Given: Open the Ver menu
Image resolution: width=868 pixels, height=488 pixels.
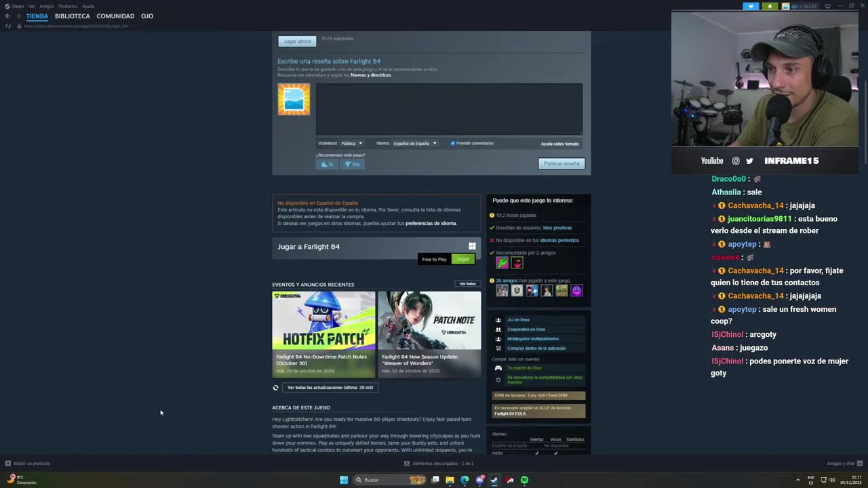Looking at the screenshot, I should point(31,6).
